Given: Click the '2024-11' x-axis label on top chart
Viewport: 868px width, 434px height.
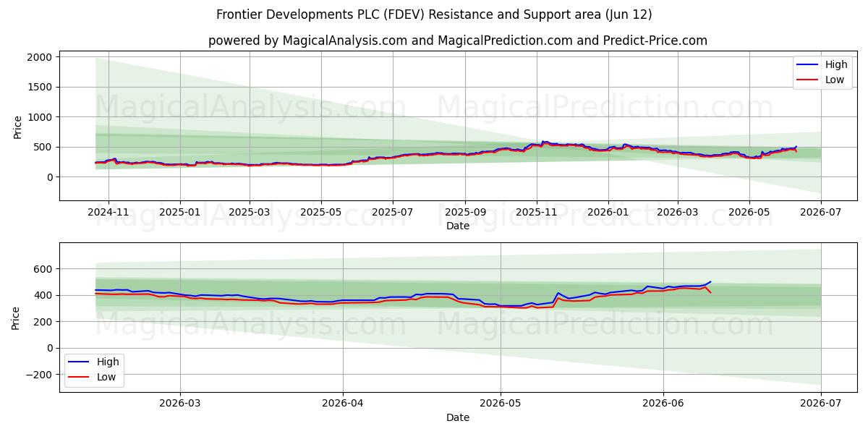Looking at the screenshot, I should click(109, 212).
